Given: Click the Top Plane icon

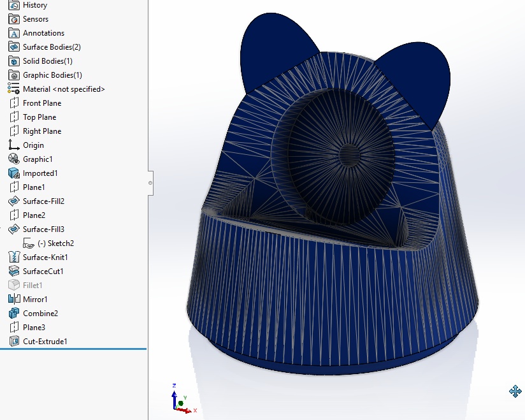Looking at the screenshot, I should (14, 117).
